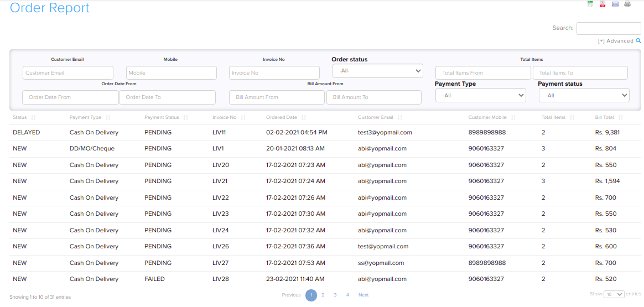Click invoice number LIV26
This screenshot has width=644, height=307.
221,246
